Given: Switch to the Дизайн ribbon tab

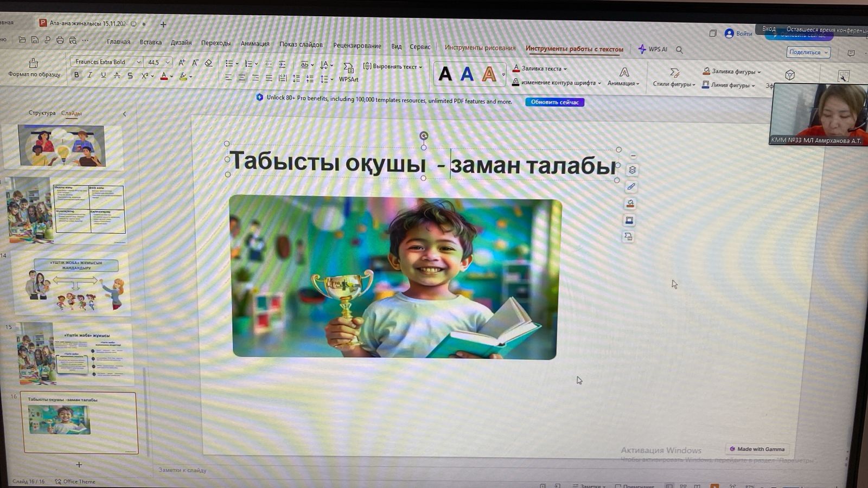Looking at the screenshot, I should (x=181, y=43).
